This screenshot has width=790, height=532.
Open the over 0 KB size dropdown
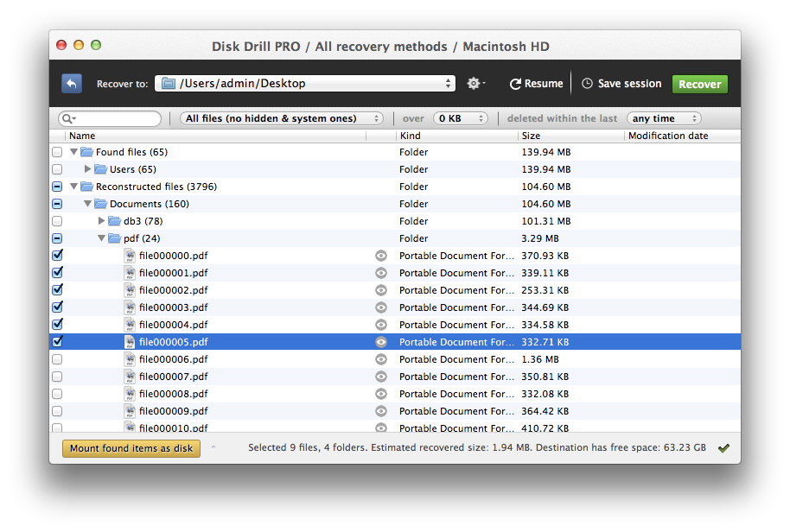click(x=460, y=118)
